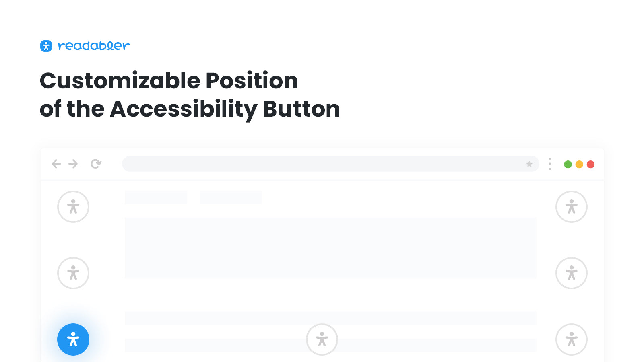Select the bottom-right accessibility button position
The height and width of the screenshot is (362, 644).
point(572,339)
